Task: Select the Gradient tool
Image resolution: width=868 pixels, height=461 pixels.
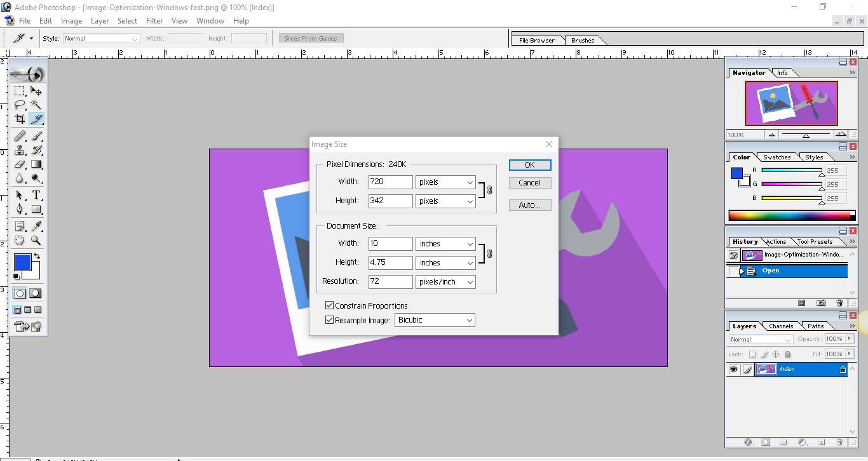Action: [36, 163]
